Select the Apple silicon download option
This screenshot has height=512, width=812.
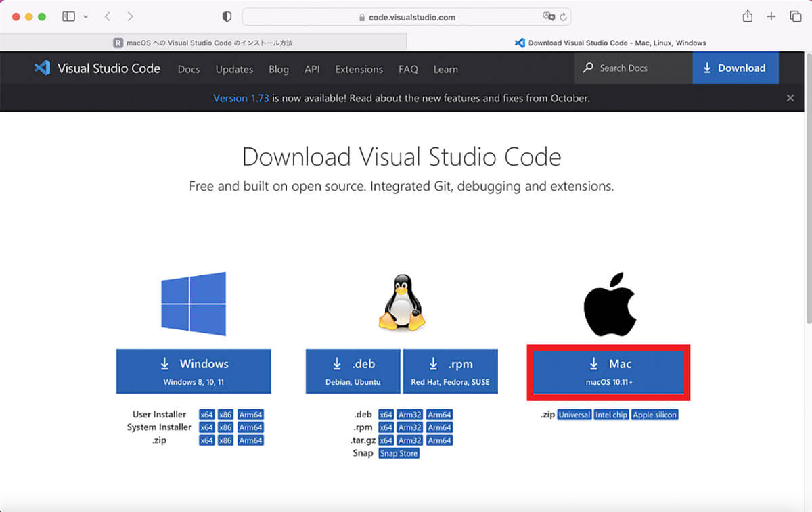tap(654, 415)
